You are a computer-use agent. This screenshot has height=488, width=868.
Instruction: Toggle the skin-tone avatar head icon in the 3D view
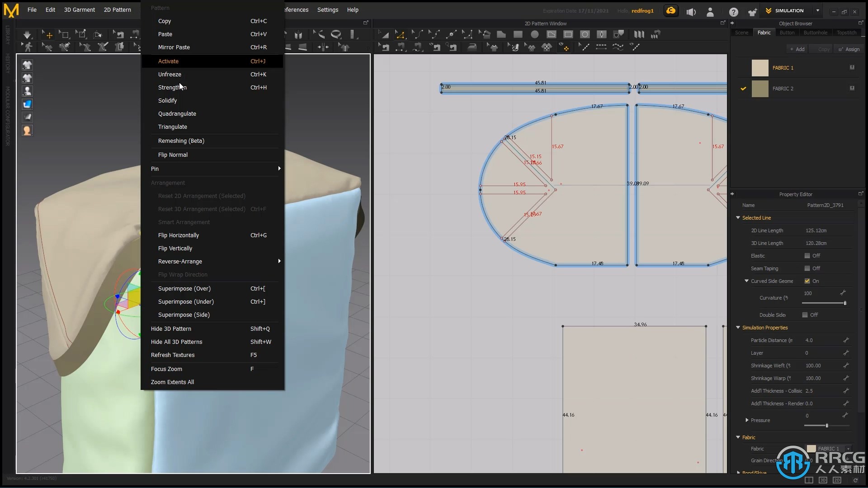(27, 131)
